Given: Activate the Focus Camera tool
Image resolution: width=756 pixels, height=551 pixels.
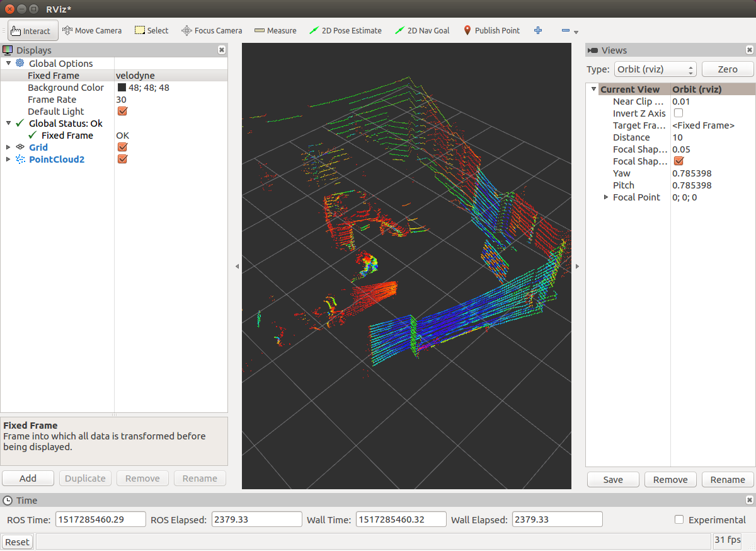Looking at the screenshot, I should pos(211,30).
